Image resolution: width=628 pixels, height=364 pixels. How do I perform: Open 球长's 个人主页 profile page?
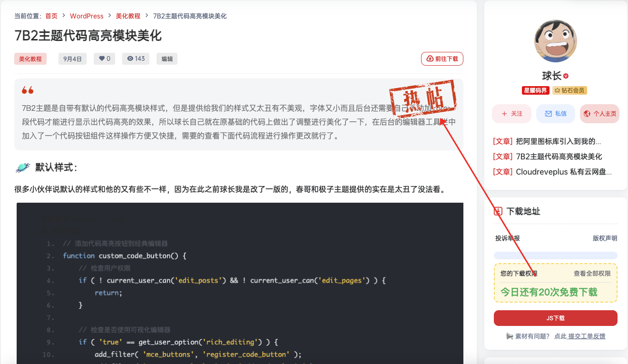pyautogui.click(x=601, y=114)
